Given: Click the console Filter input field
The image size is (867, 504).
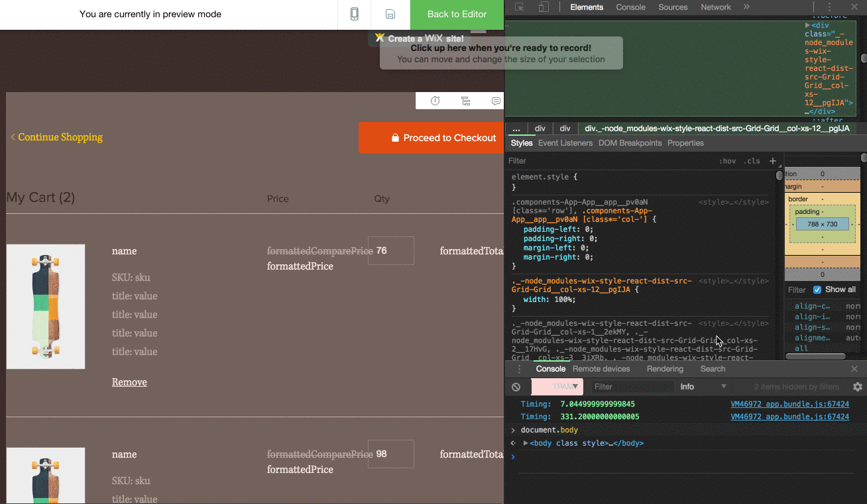Looking at the screenshot, I should click(x=632, y=387).
